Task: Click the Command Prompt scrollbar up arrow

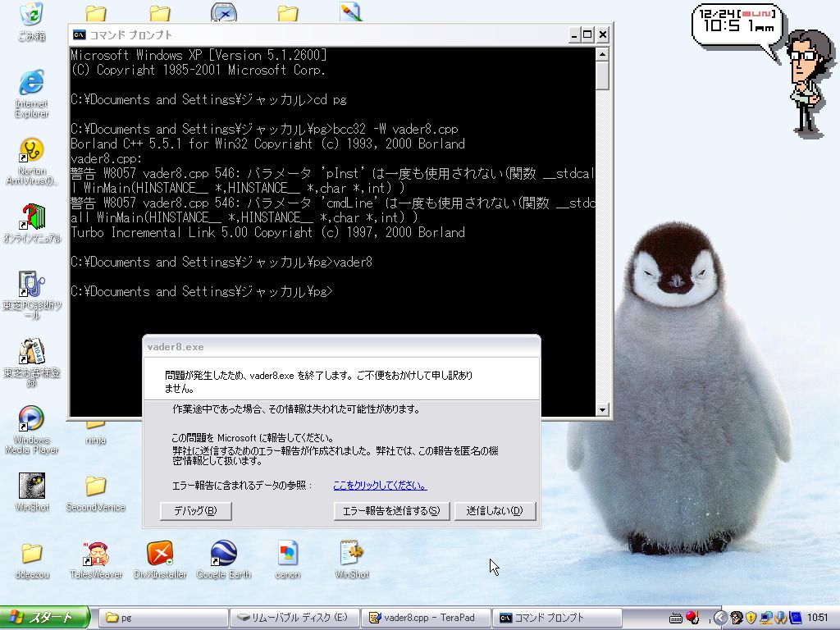Action: point(602,54)
